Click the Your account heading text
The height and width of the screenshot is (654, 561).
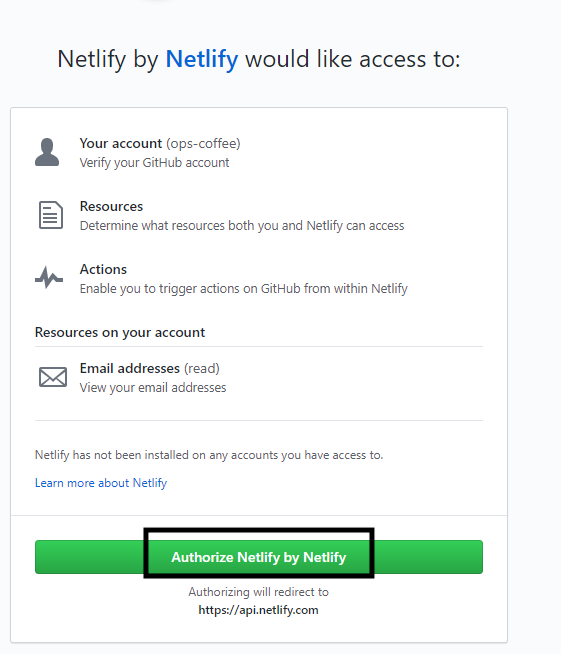pos(121,143)
